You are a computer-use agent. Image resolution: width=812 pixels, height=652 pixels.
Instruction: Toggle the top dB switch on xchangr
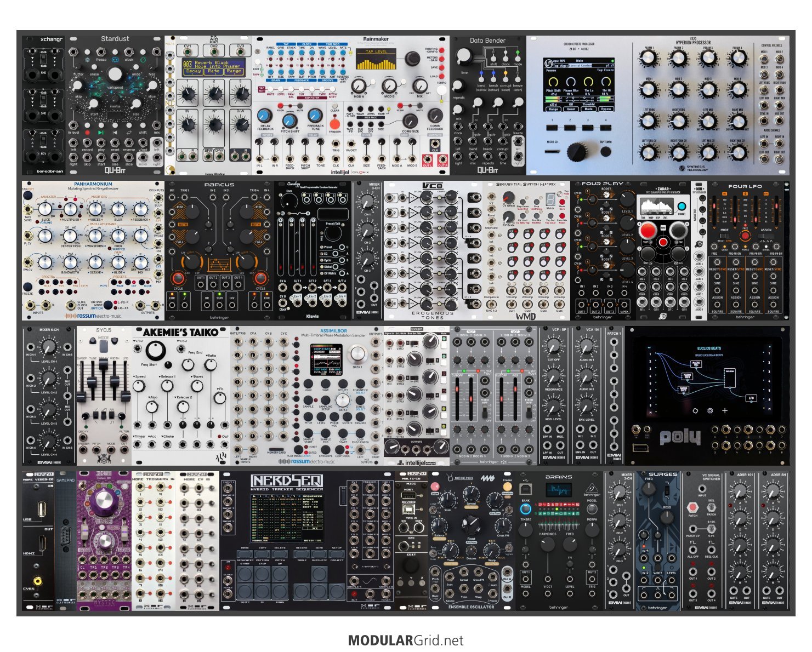coord(43,58)
